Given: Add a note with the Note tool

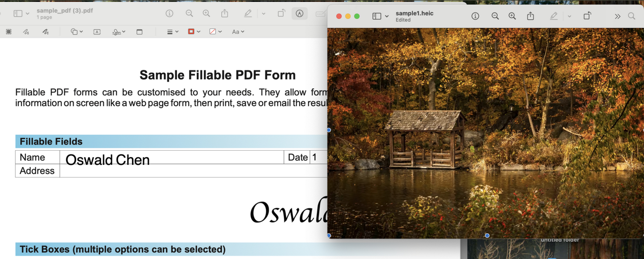Looking at the screenshot, I should pos(139,32).
